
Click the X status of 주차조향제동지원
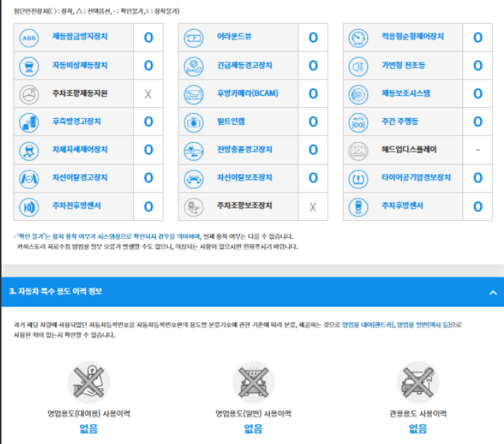click(148, 94)
